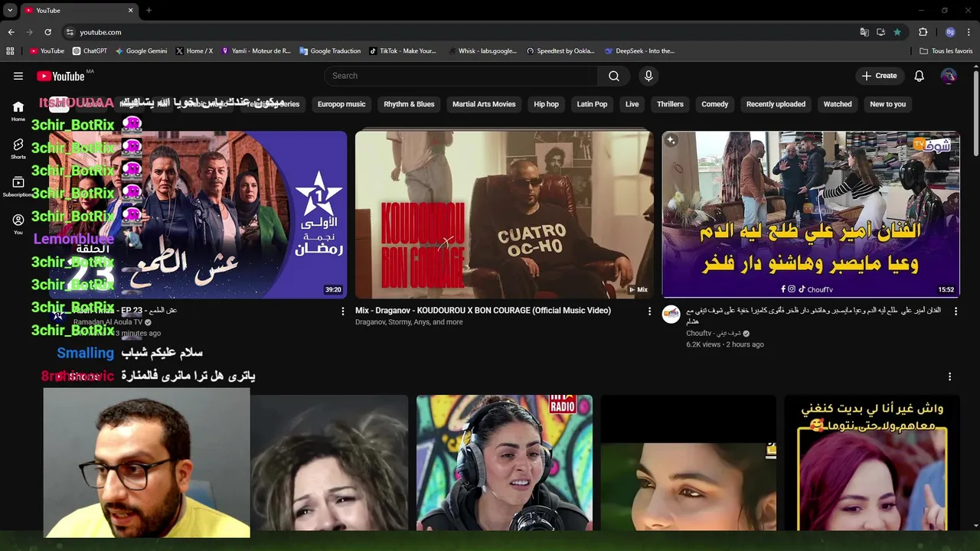Image resolution: width=980 pixels, height=551 pixels.
Task: Open the You section in the sidebar
Action: (x=18, y=224)
